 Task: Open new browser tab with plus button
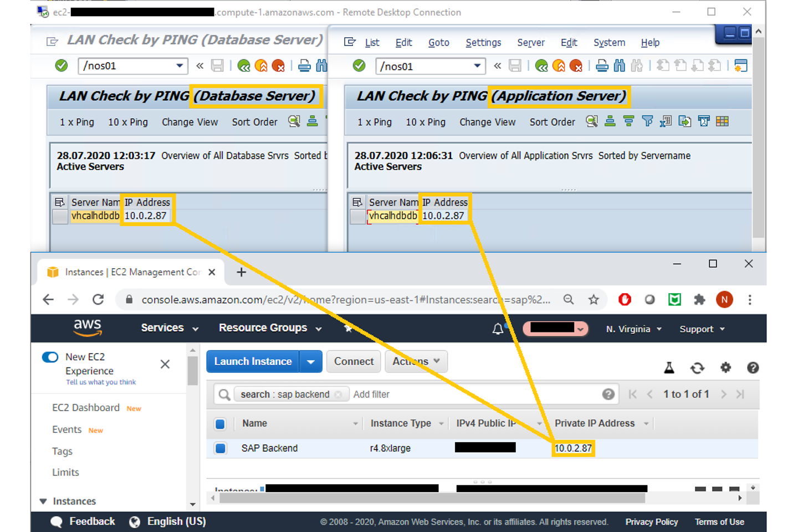[241, 272]
